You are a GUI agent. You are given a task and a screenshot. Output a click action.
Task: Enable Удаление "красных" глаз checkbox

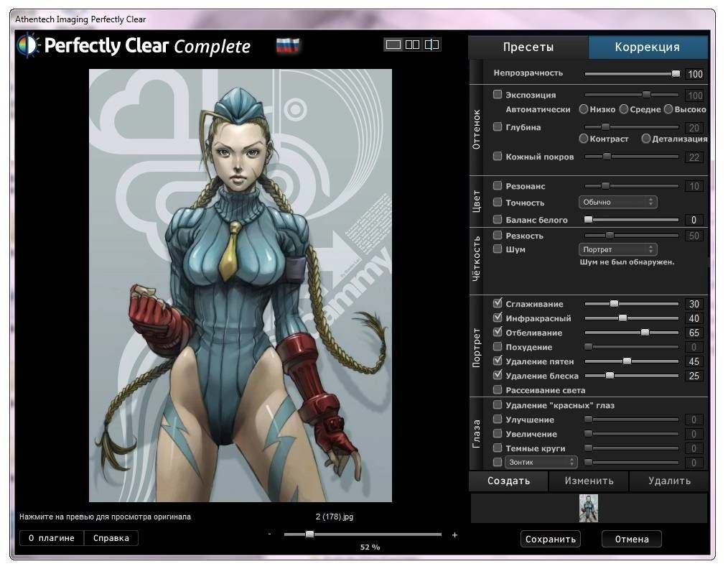point(498,404)
